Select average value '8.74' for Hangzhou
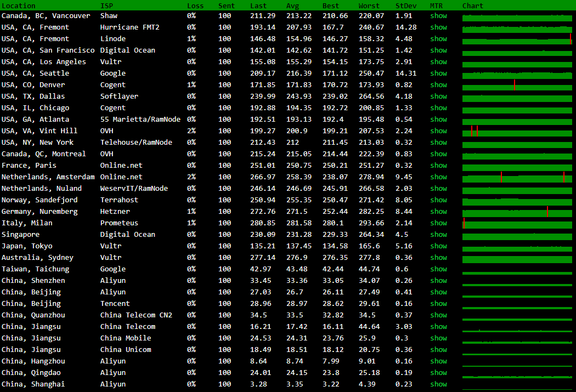The height and width of the screenshot is (392, 576). 295,361
